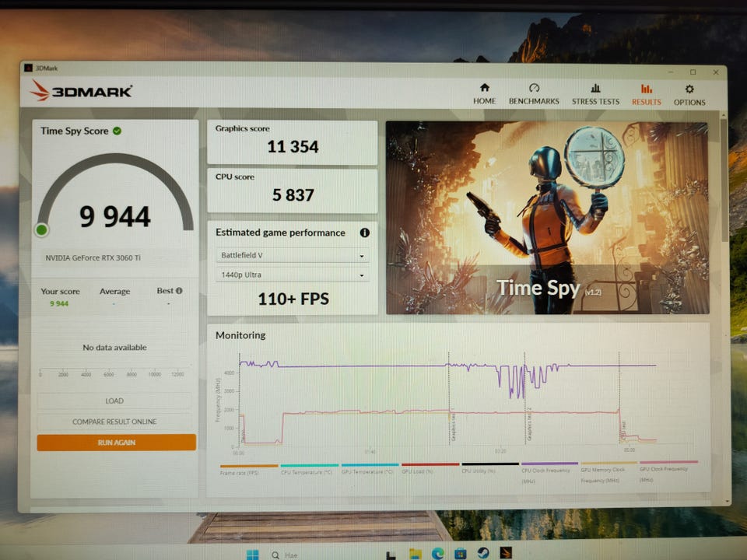Open the Benchmarks gauge icon

tap(534, 88)
